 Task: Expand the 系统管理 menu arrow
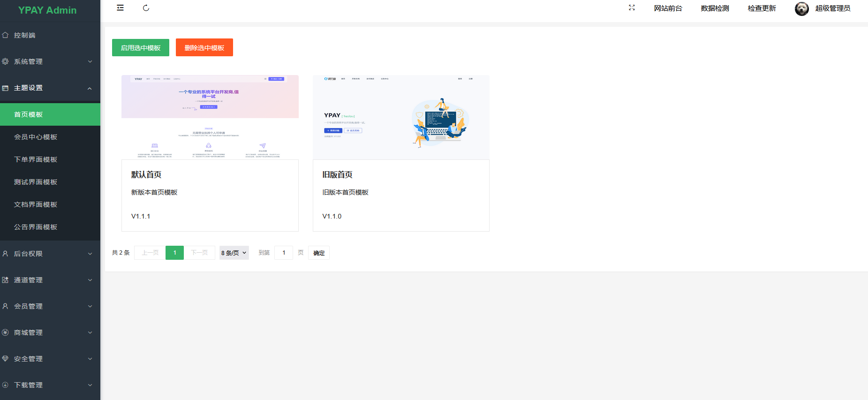(x=90, y=61)
